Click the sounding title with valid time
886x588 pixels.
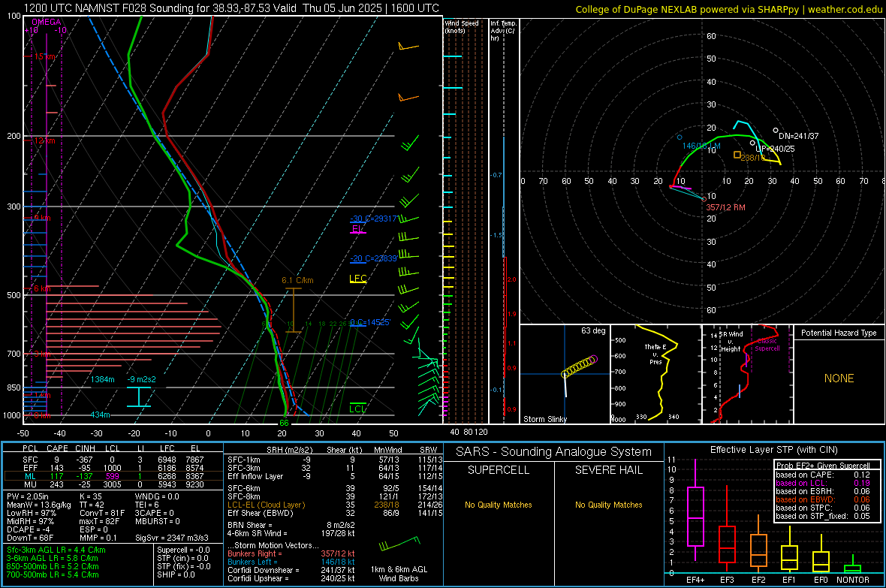[231, 8]
